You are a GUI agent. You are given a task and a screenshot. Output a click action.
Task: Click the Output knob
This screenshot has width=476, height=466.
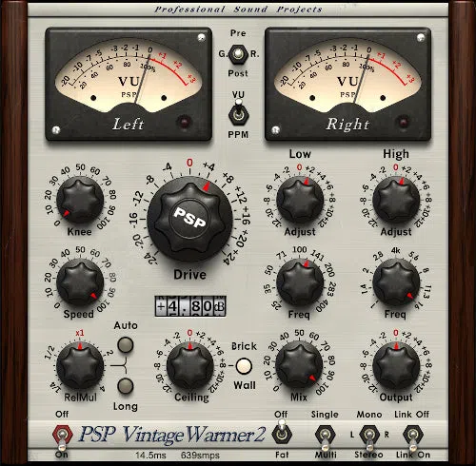[x=396, y=365]
